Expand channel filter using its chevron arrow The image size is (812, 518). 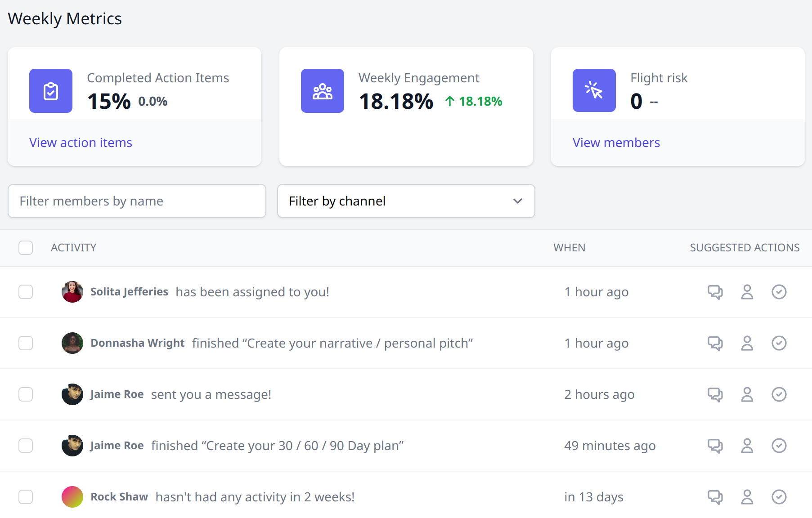pos(518,201)
